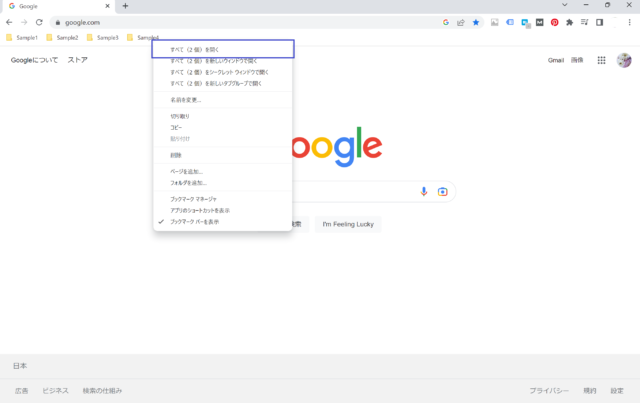Open the Extensions puzzle-piece menu

coord(569,22)
